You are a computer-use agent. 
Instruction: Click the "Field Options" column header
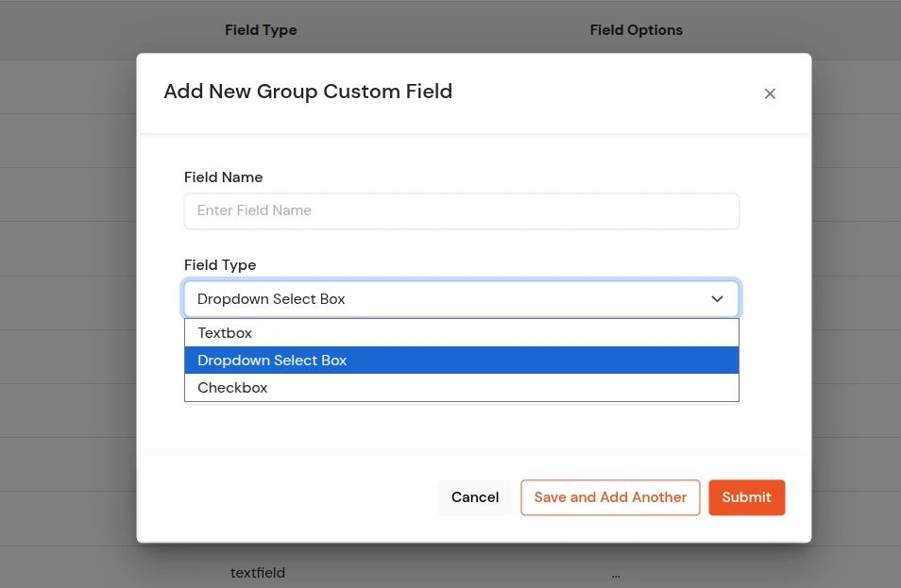(x=636, y=29)
